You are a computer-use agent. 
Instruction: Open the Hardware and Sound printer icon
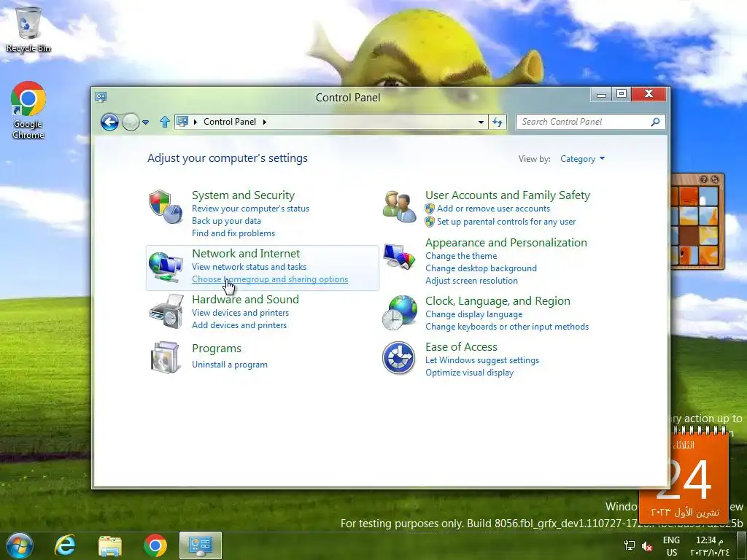click(x=166, y=311)
